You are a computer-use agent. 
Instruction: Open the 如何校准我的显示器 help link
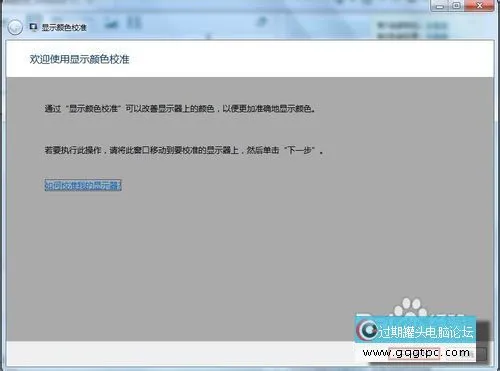pos(83,185)
